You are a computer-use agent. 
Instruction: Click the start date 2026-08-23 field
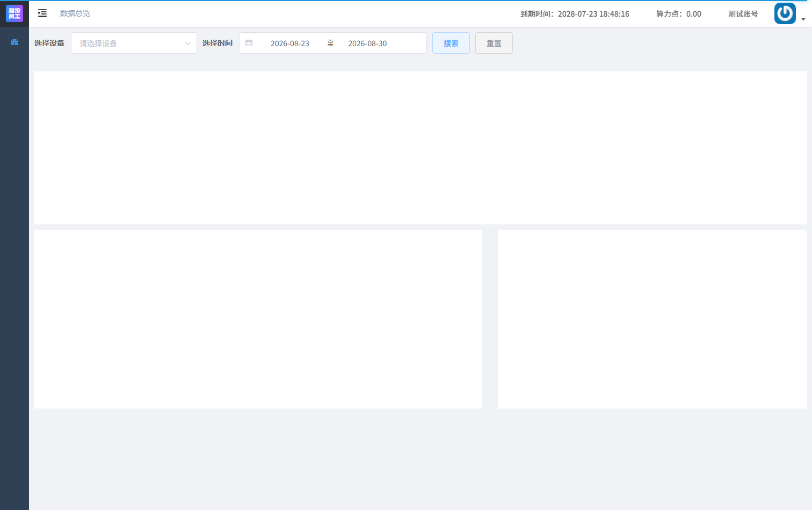290,43
